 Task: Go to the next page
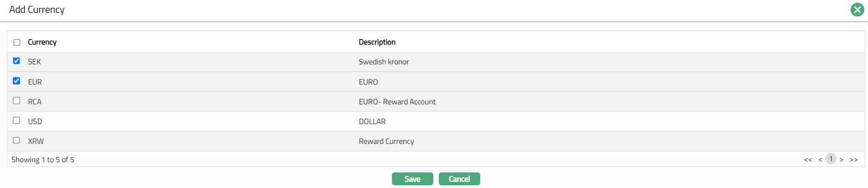coord(841,160)
